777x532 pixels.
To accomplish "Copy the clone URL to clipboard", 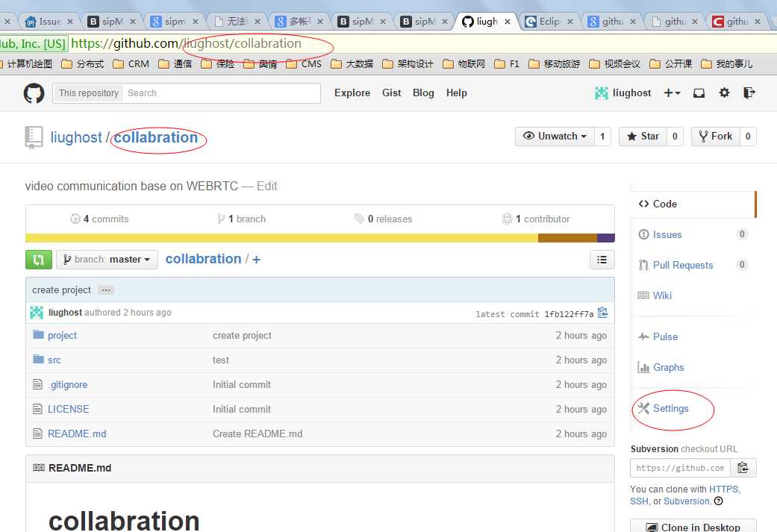I will (x=743, y=468).
